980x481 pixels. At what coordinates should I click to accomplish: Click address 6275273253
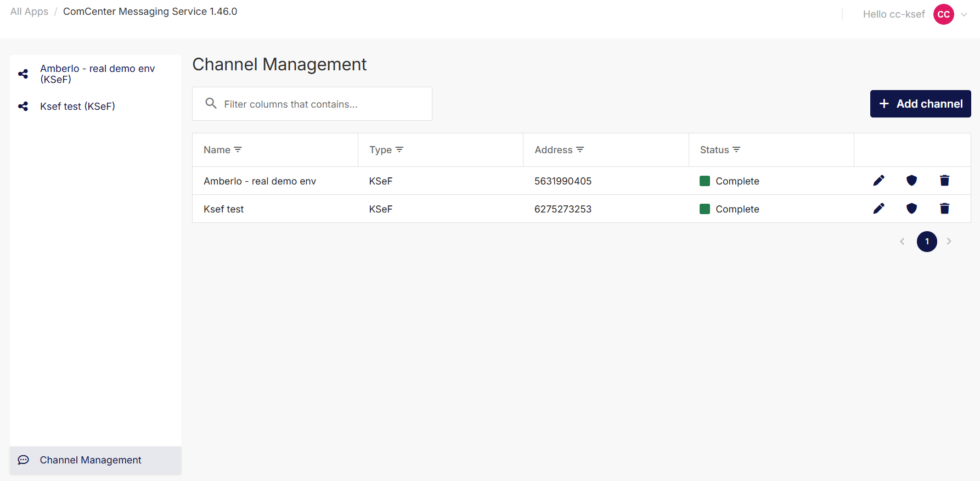coord(563,209)
